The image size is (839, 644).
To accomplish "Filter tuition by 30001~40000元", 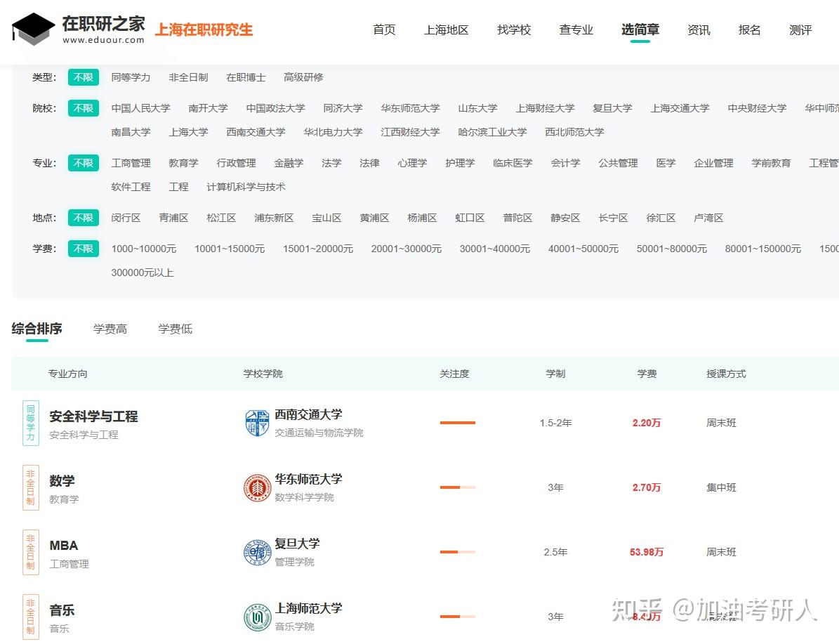I will click(x=495, y=249).
